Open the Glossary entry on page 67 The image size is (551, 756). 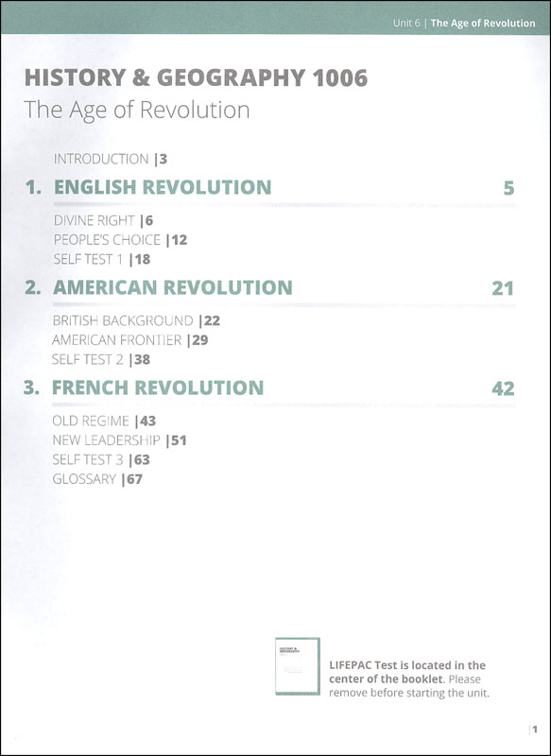click(97, 479)
